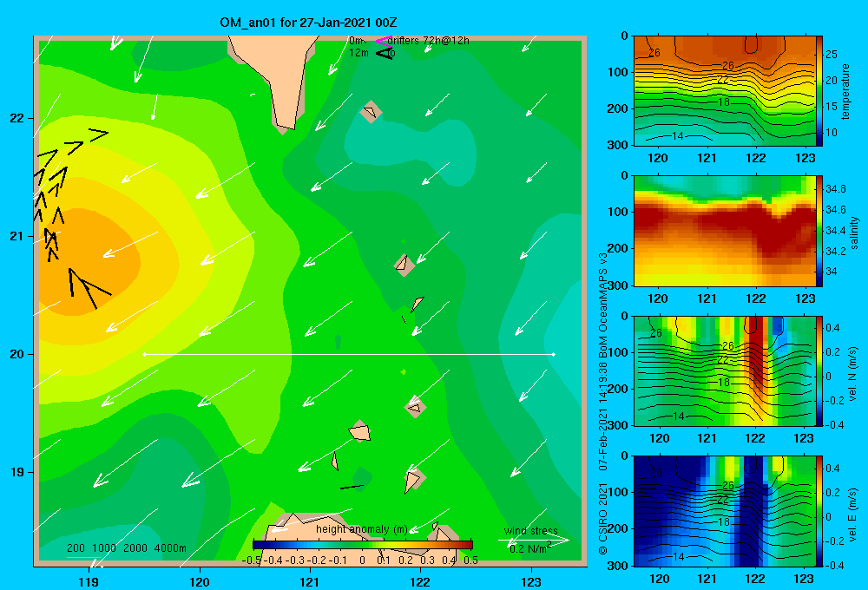Click the '0m' depth label in the legend

[357, 41]
